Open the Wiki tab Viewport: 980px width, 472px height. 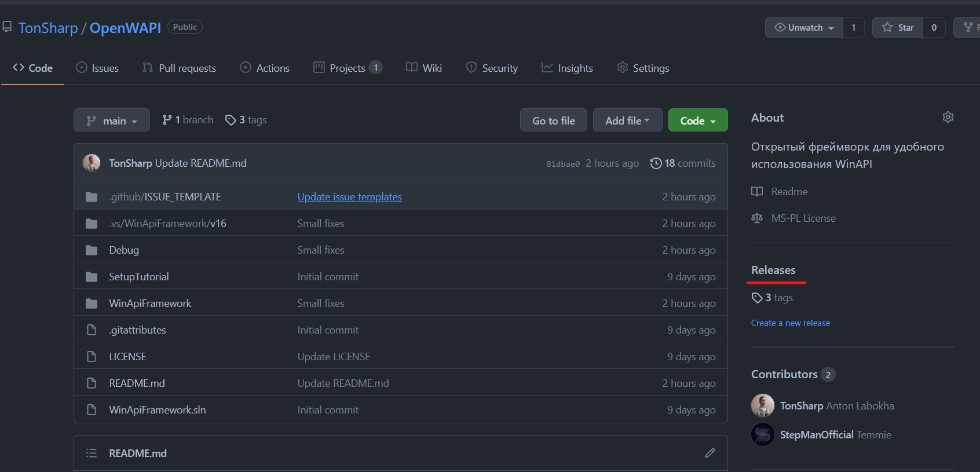point(424,68)
